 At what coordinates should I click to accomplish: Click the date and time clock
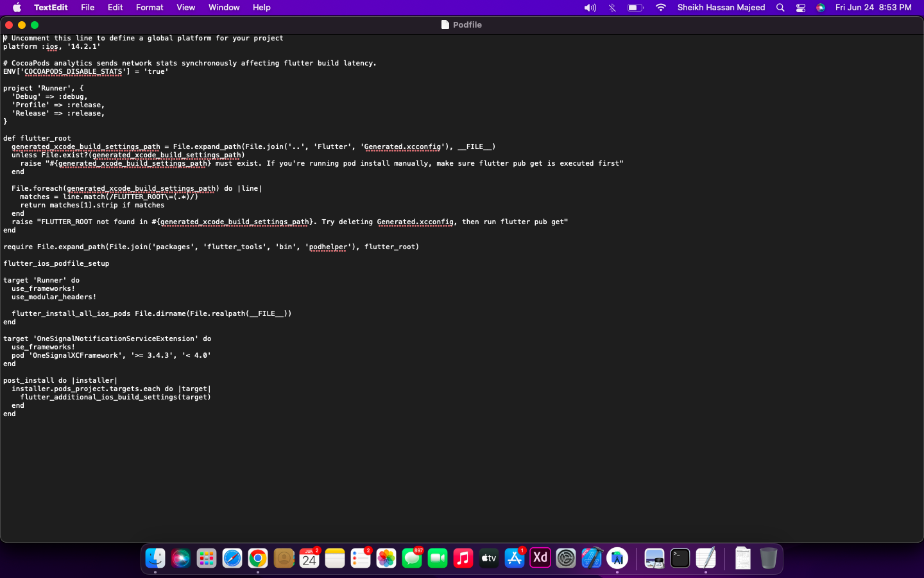tap(873, 8)
